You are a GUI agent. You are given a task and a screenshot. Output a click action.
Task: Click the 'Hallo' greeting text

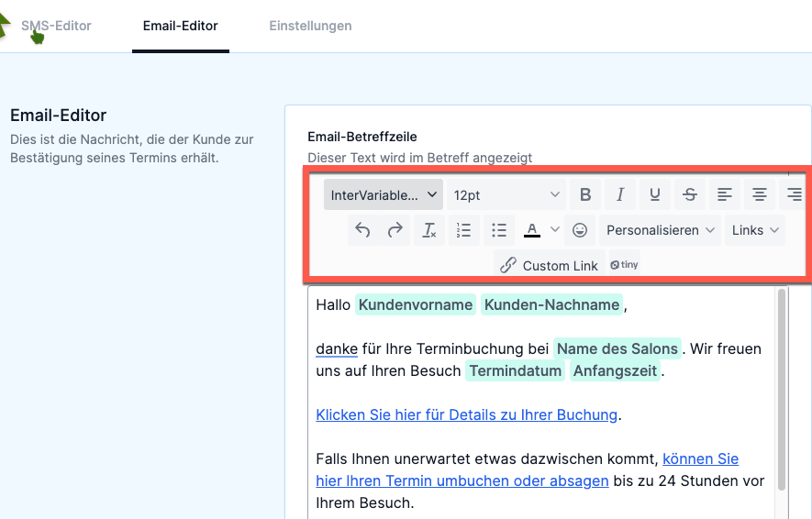(x=333, y=304)
